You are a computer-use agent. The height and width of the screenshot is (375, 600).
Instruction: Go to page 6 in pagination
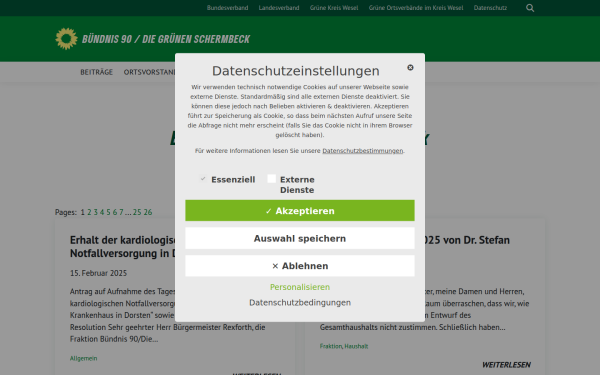pos(114,212)
